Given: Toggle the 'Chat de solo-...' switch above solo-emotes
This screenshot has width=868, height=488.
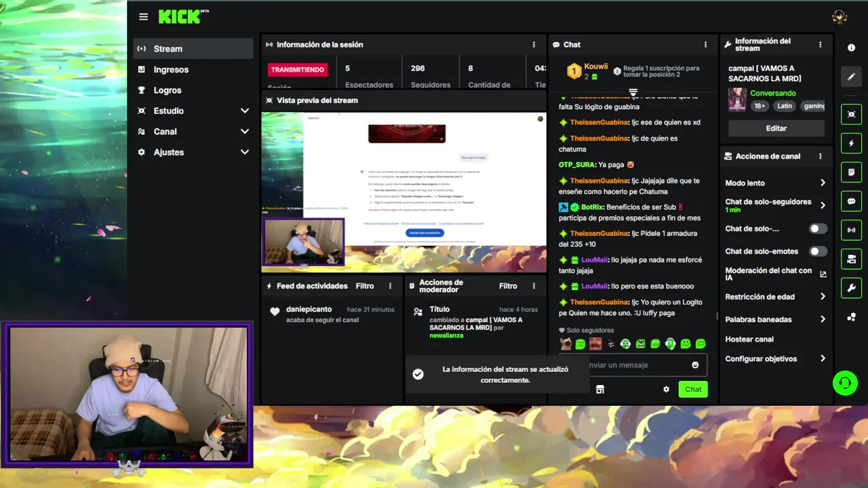Looking at the screenshot, I should pyautogui.click(x=818, y=229).
